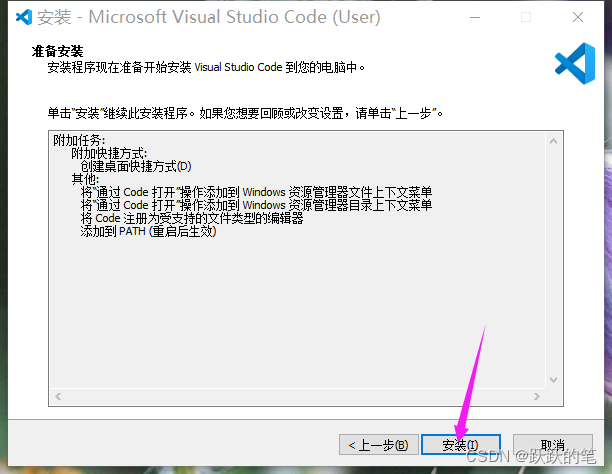Click the horizontal scroll-left arrow
Viewport: 612px width, 474px height.
point(58,397)
